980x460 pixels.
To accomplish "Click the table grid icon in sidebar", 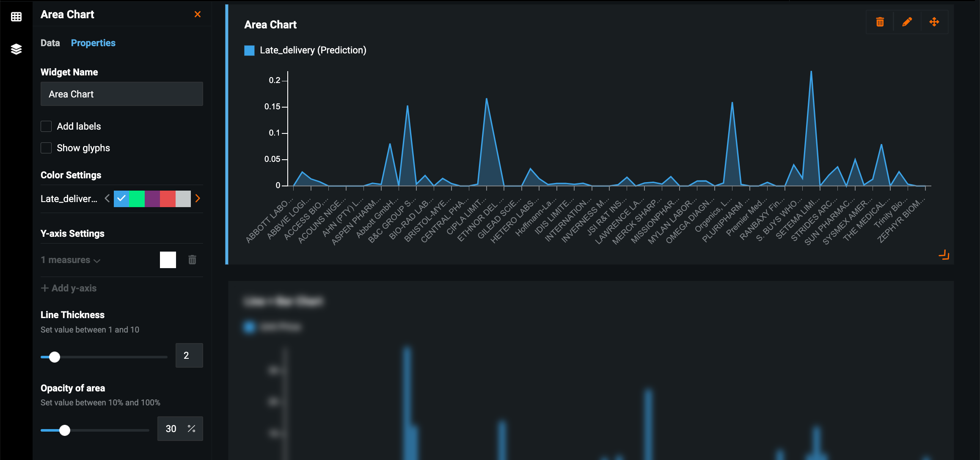I will [16, 17].
